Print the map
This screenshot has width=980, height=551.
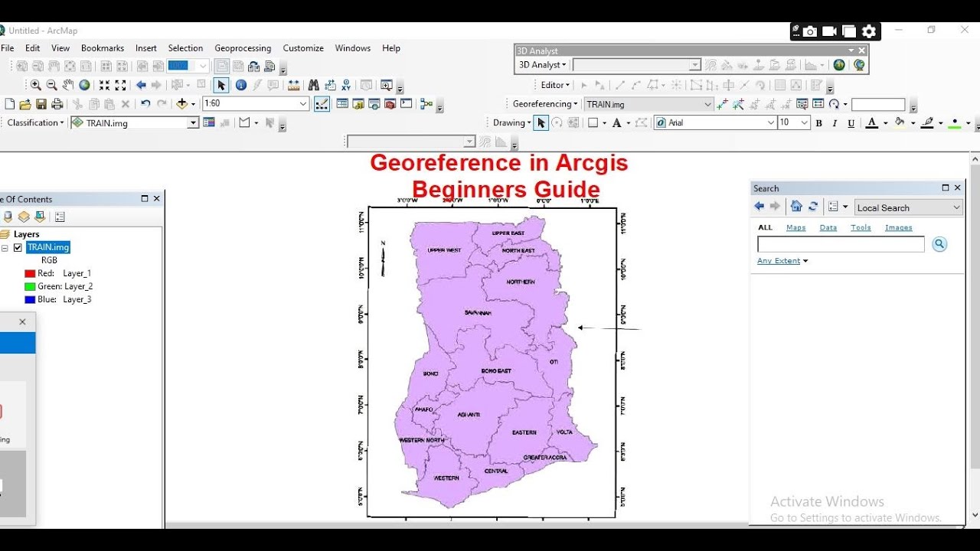click(x=57, y=104)
